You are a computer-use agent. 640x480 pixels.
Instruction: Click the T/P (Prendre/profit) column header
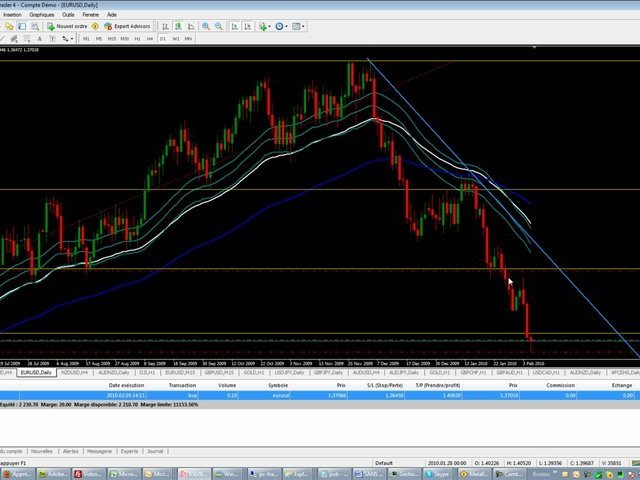click(438, 385)
